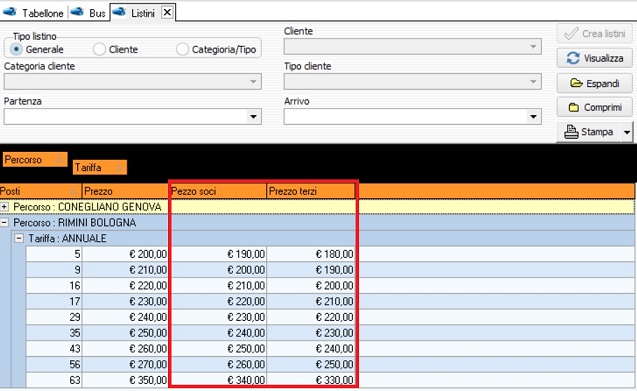
Task: Click the Posti cell with value 5
Action: (54, 254)
